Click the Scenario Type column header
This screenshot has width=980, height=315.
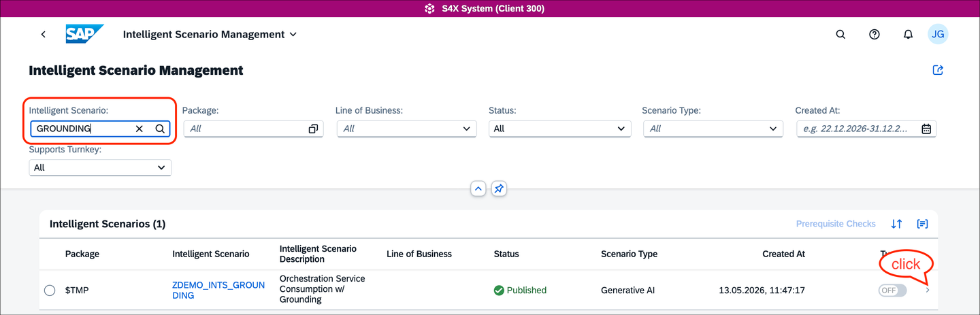click(x=630, y=254)
